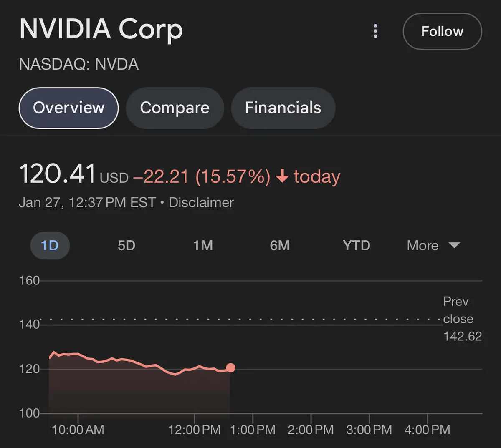Click the NASDAQ: NVDA ticker text
The width and height of the screenshot is (501, 448).
(x=78, y=65)
